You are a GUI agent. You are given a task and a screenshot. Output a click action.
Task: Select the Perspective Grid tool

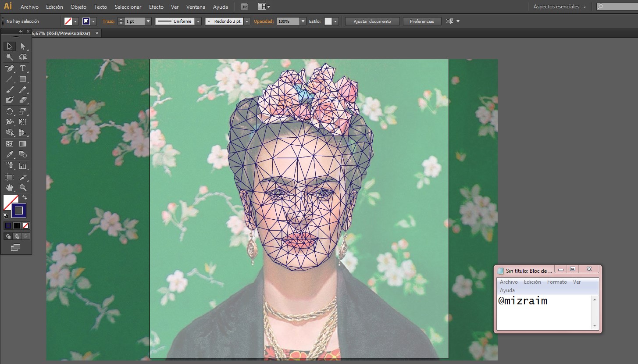23,132
